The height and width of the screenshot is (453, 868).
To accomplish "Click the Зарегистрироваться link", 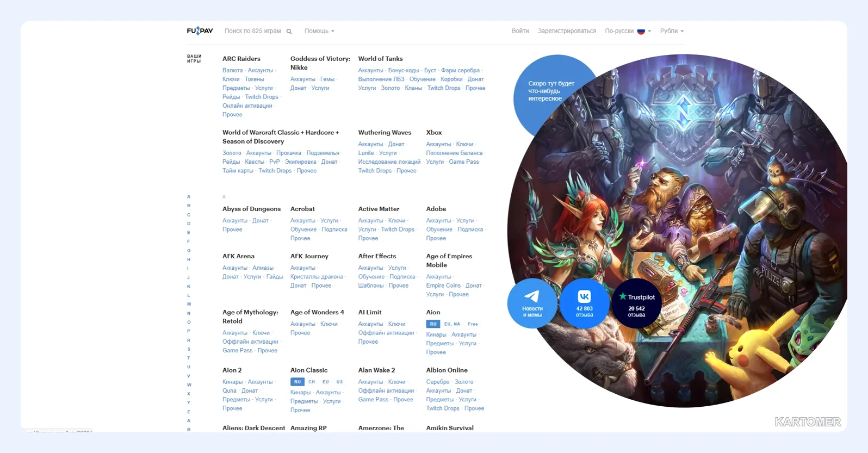I will click(567, 31).
